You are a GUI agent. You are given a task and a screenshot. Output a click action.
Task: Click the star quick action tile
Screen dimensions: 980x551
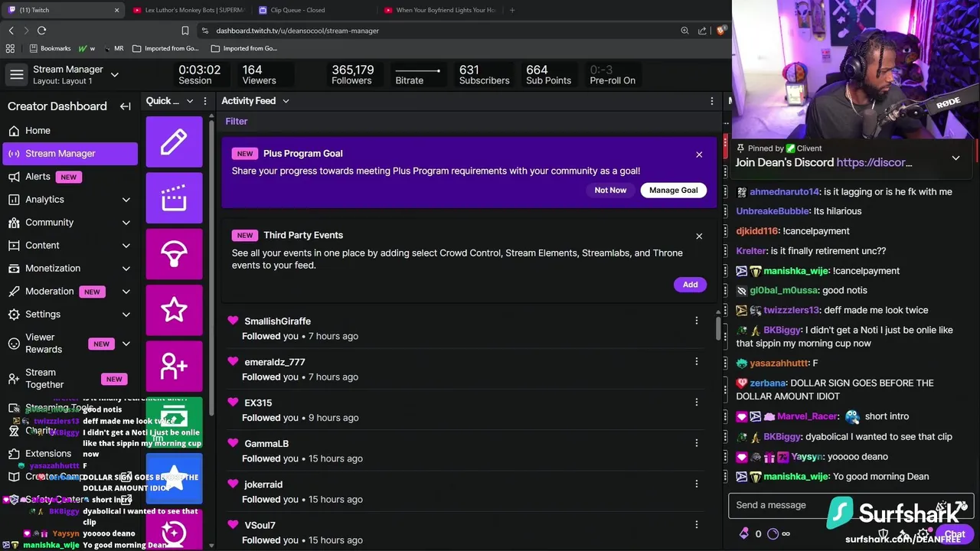point(174,310)
